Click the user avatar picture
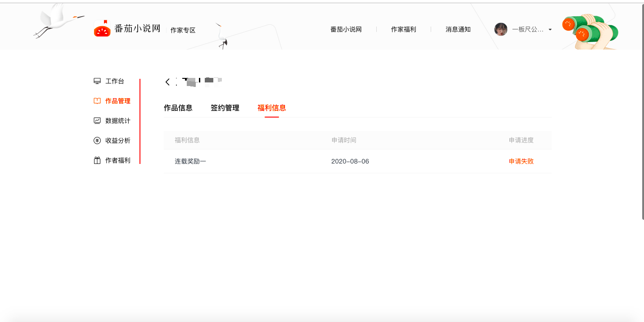Image resolution: width=644 pixels, height=322 pixels. click(501, 29)
